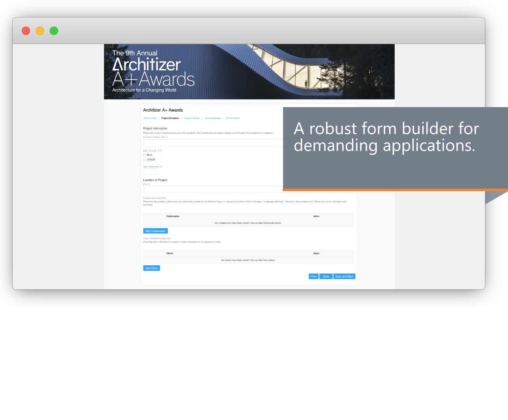Open the Entrant Details step

pyautogui.click(x=150, y=118)
